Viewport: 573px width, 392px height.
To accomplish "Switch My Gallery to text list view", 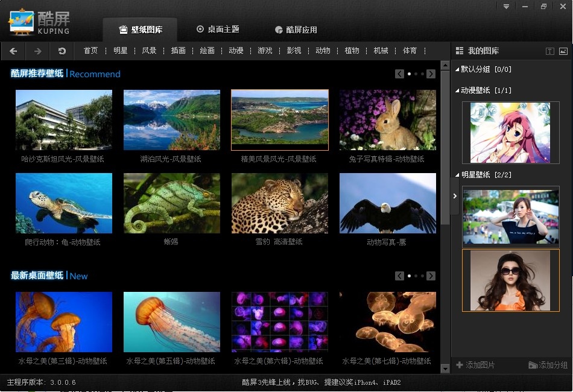I will pos(549,51).
